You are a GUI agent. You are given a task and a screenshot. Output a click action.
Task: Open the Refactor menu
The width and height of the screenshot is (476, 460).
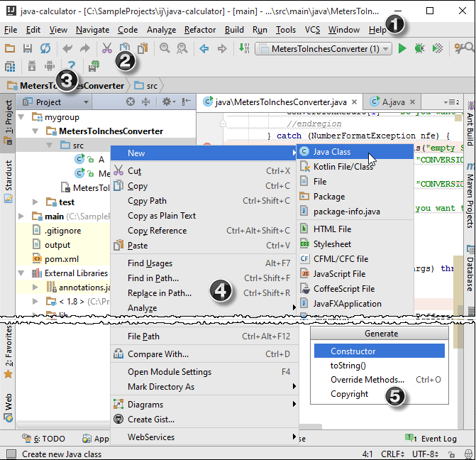(x=199, y=30)
